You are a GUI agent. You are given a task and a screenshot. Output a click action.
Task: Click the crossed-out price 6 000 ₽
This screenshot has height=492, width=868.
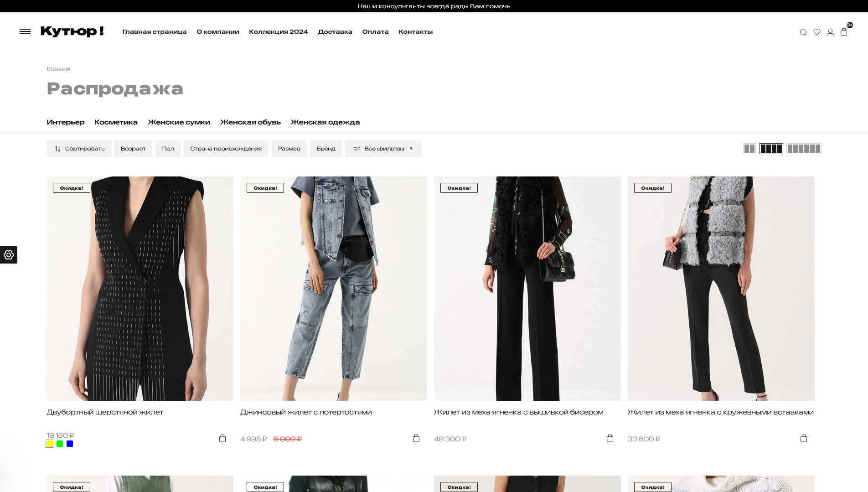[x=287, y=439]
